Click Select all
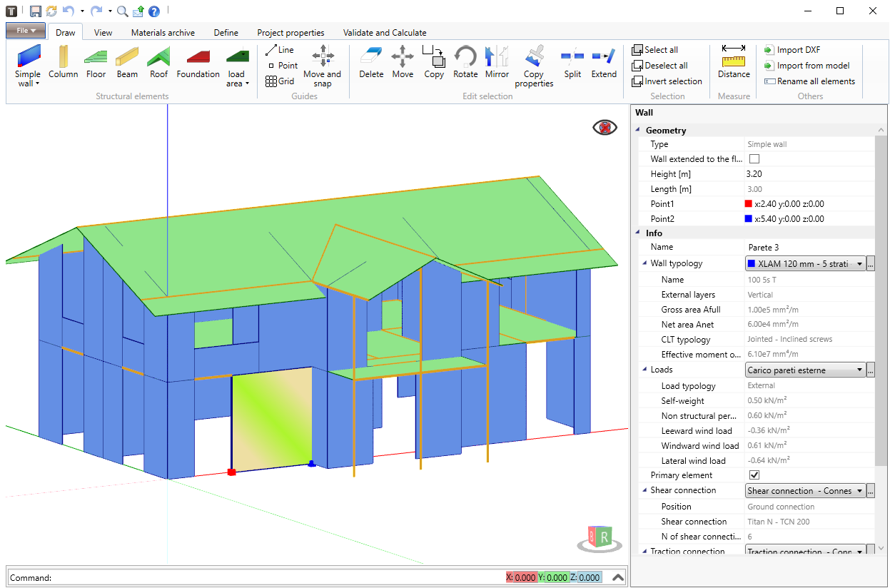The width and height of the screenshot is (895, 588). (655, 50)
